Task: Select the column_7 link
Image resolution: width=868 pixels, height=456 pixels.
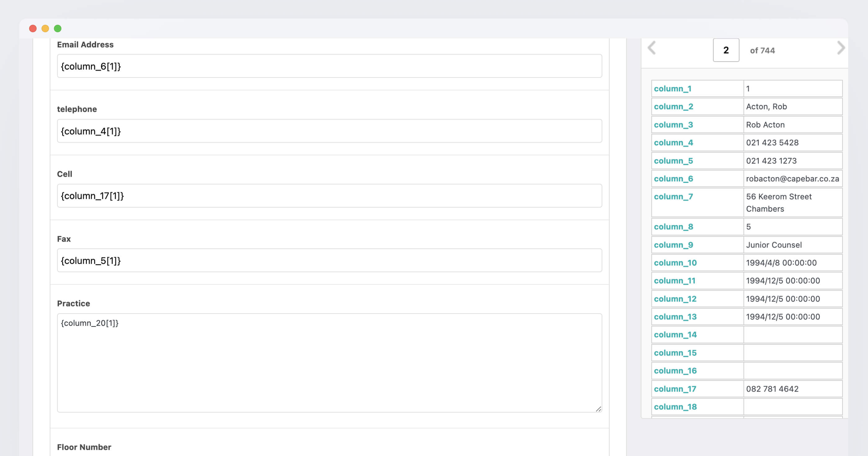Action: point(673,196)
